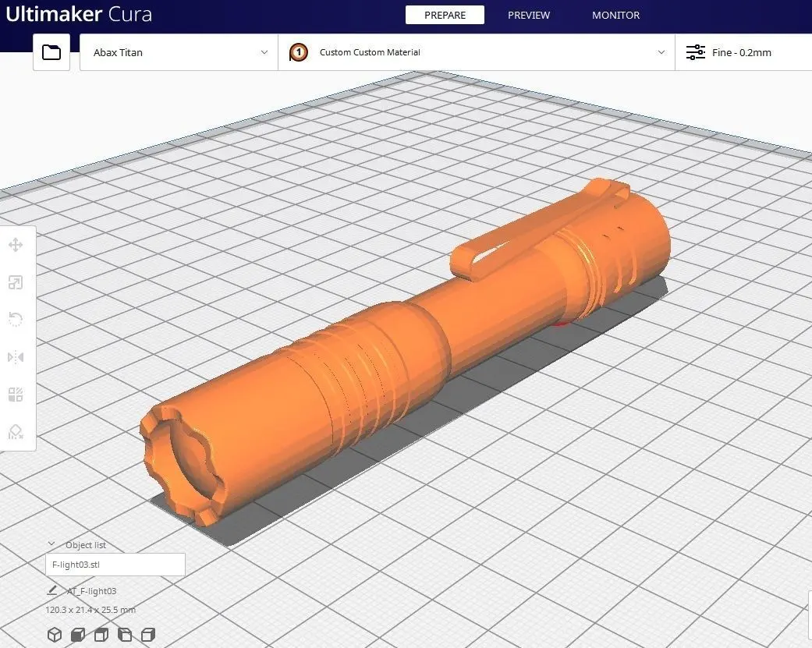812x648 pixels.
Task: Switch to left side view cube
Action: pos(125,635)
